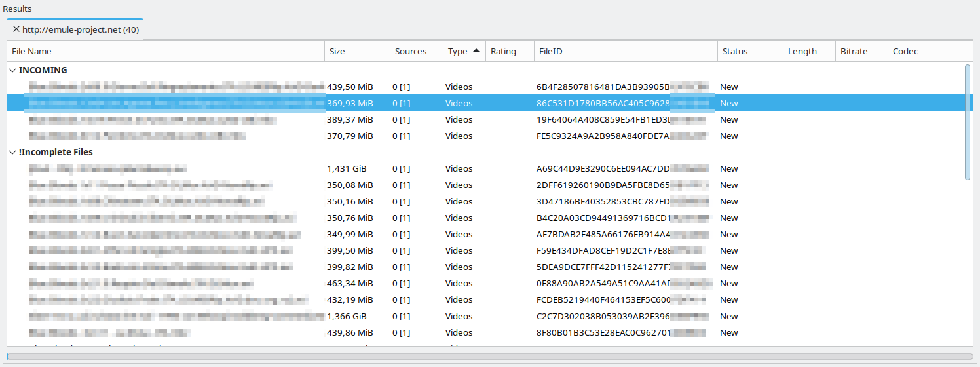The image size is (980, 367).
Task: Click Videos type in 1,431 GiB row
Action: pyautogui.click(x=459, y=168)
